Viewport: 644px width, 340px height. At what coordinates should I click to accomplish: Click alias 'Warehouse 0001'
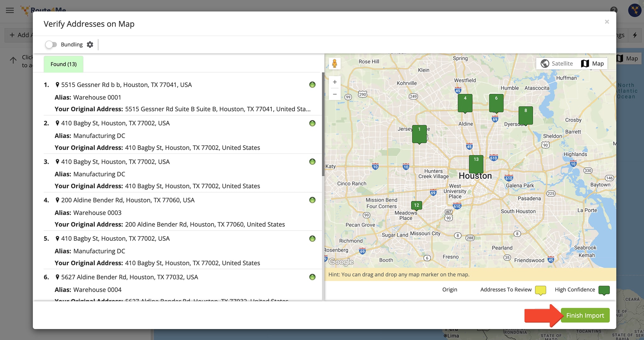pyautogui.click(x=97, y=97)
